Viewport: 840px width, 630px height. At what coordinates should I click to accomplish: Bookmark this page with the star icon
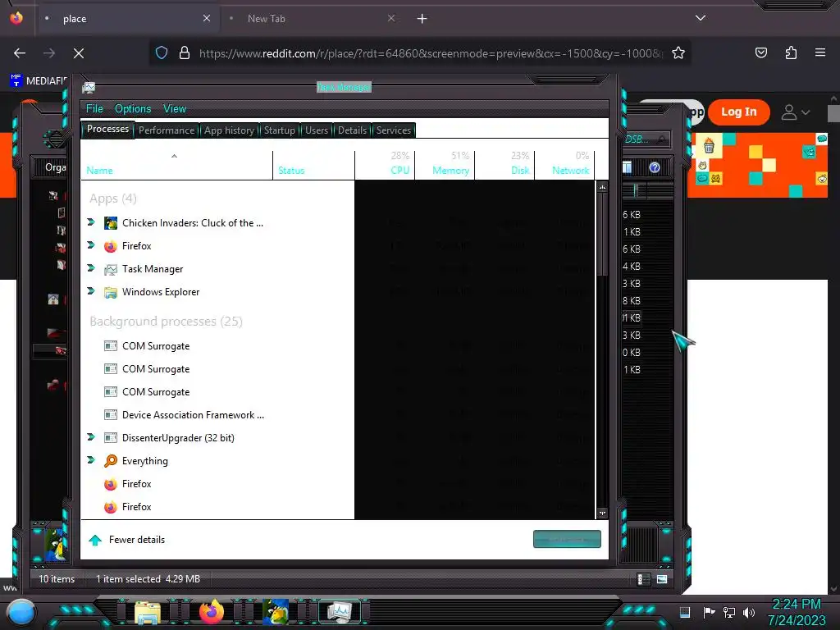[x=678, y=53]
